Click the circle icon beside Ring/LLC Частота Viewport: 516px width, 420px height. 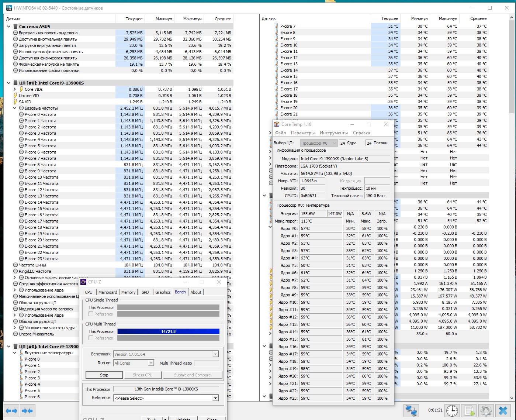[15, 271]
